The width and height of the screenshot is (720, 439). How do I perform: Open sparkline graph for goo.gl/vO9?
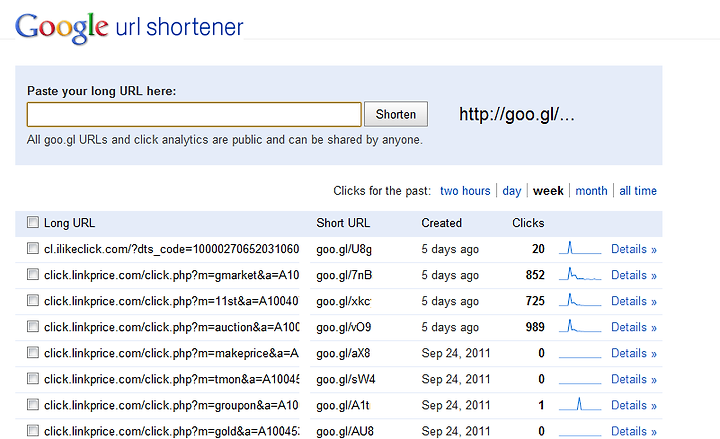click(x=580, y=326)
